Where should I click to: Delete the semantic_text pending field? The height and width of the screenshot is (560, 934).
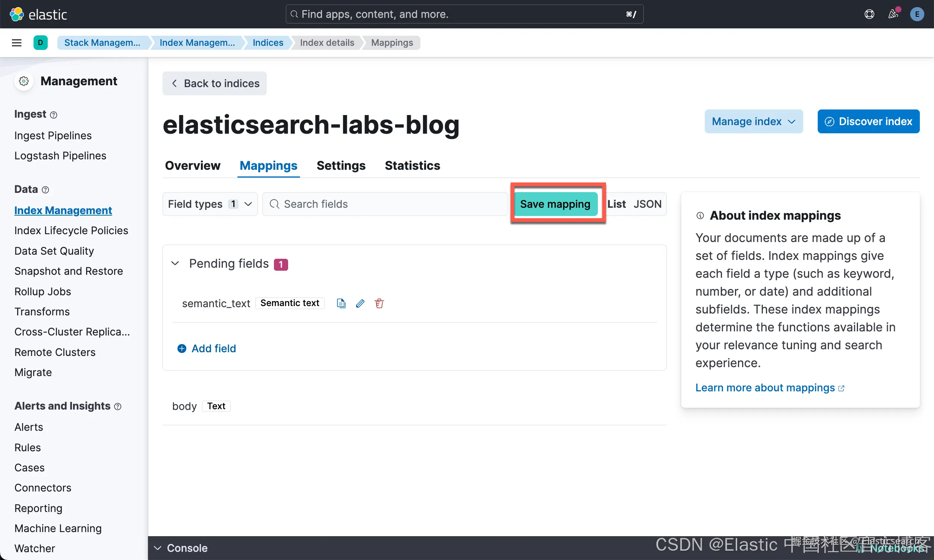click(379, 303)
